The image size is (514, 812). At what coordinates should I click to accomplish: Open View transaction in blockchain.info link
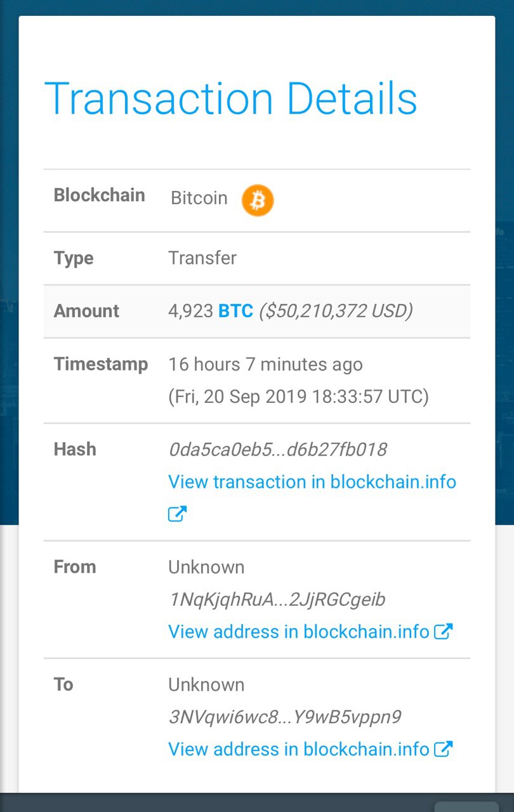click(312, 482)
